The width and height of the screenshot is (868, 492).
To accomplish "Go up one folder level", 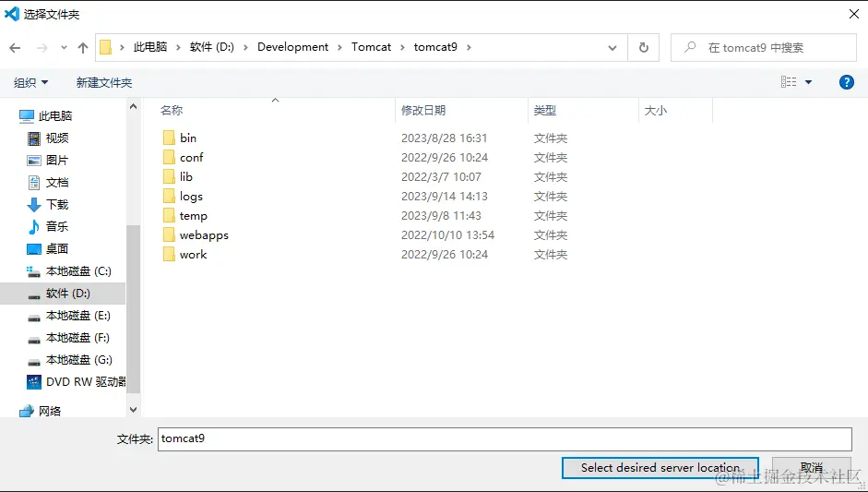I will click(83, 48).
